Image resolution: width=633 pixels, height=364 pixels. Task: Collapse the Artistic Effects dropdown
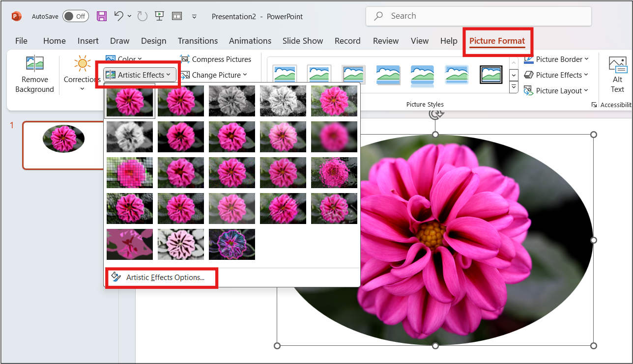(140, 75)
